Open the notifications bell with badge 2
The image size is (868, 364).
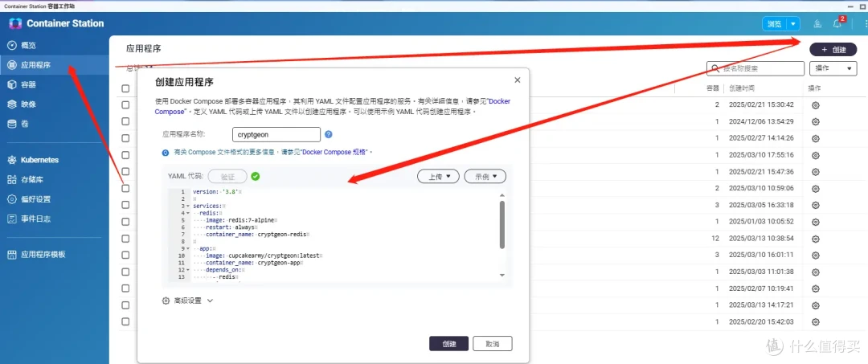[837, 24]
